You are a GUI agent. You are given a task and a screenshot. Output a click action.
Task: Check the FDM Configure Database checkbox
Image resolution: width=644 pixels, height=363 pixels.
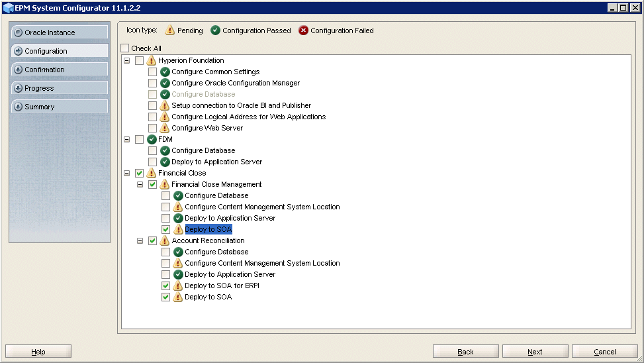click(x=152, y=150)
